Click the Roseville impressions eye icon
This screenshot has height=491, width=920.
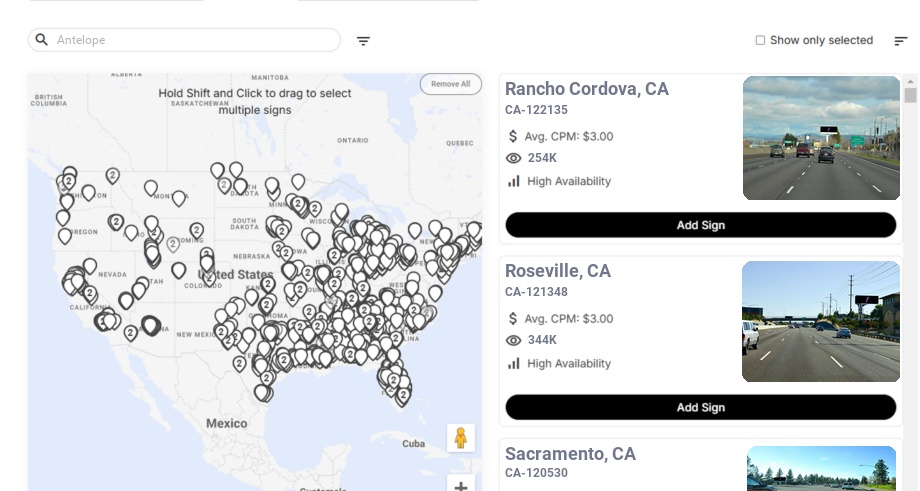pos(514,340)
